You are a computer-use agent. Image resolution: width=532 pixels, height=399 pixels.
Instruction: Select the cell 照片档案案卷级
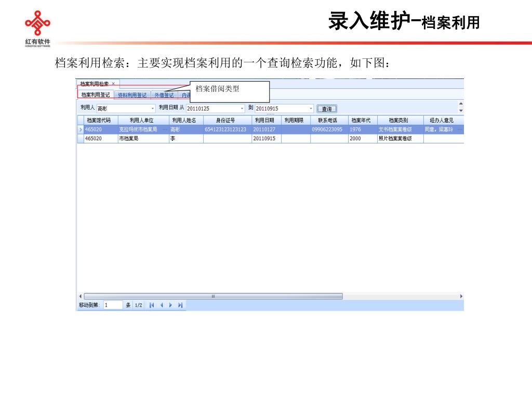pyautogui.click(x=401, y=138)
